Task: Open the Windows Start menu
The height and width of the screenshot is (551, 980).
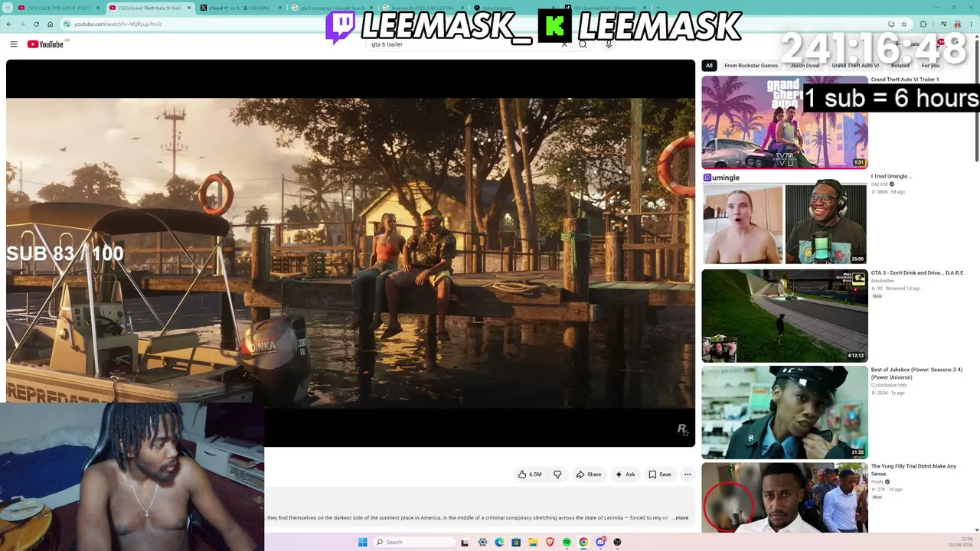Action: click(x=362, y=542)
